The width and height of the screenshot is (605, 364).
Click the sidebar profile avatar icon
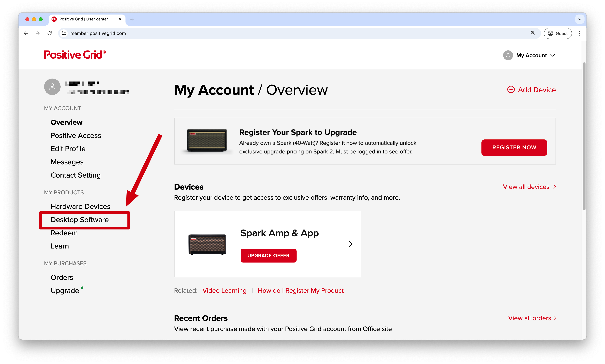(x=52, y=87)
